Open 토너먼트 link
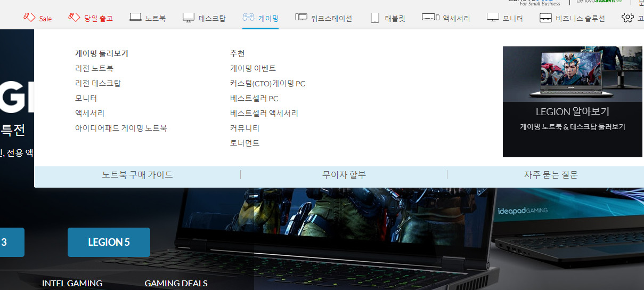 point(245,143)
